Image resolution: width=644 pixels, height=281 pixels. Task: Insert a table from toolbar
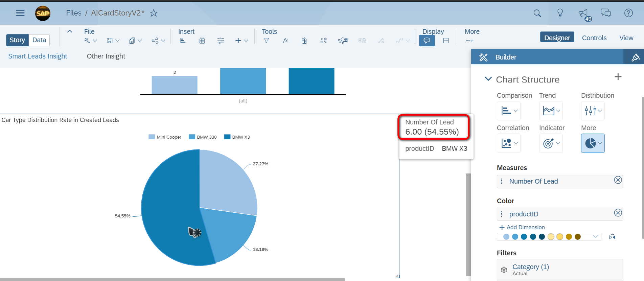tap(202, 41)
